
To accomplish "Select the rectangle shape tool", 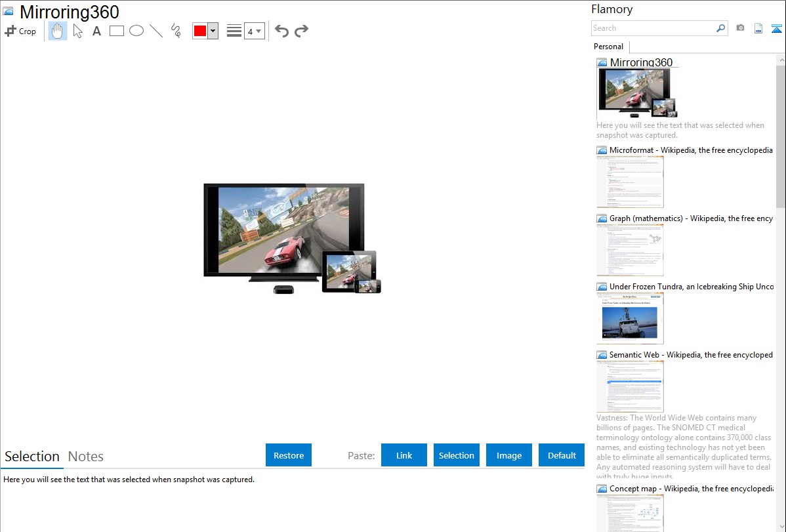I will pyautogui.click(x=117, y=31).
